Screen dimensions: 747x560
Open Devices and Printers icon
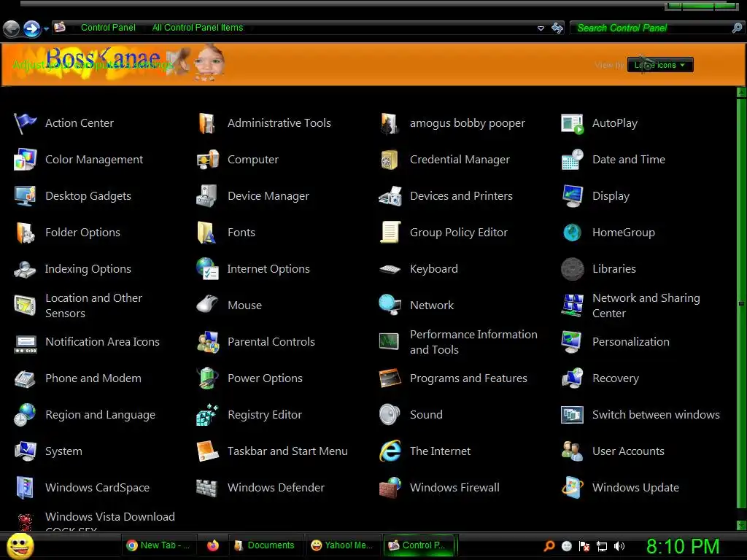(x=391, y=196)
